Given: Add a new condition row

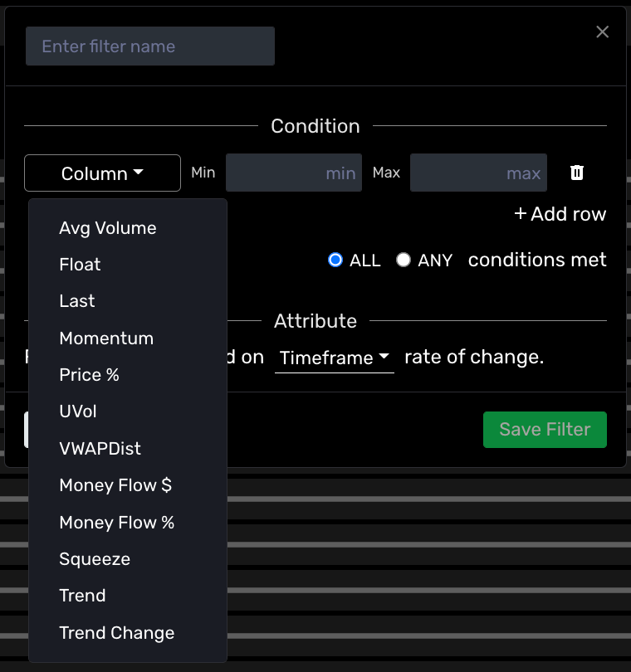Looking at the screenshot, I should tap(560, 214).
